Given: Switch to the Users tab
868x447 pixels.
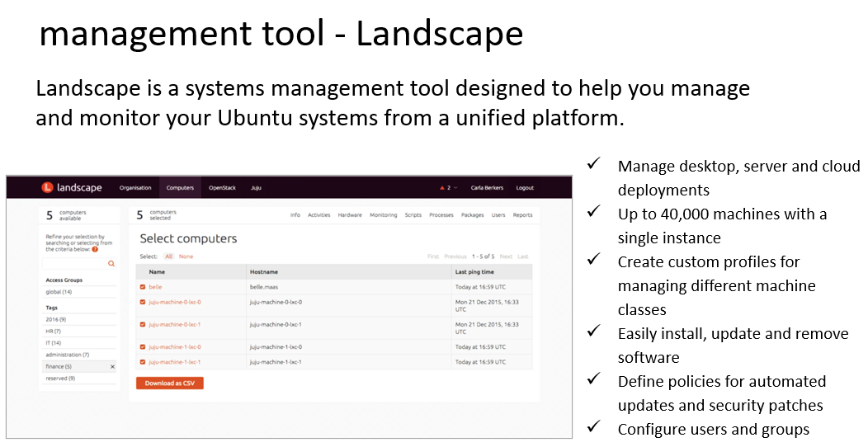Looking at the screenshot, I should coord(498,215).
